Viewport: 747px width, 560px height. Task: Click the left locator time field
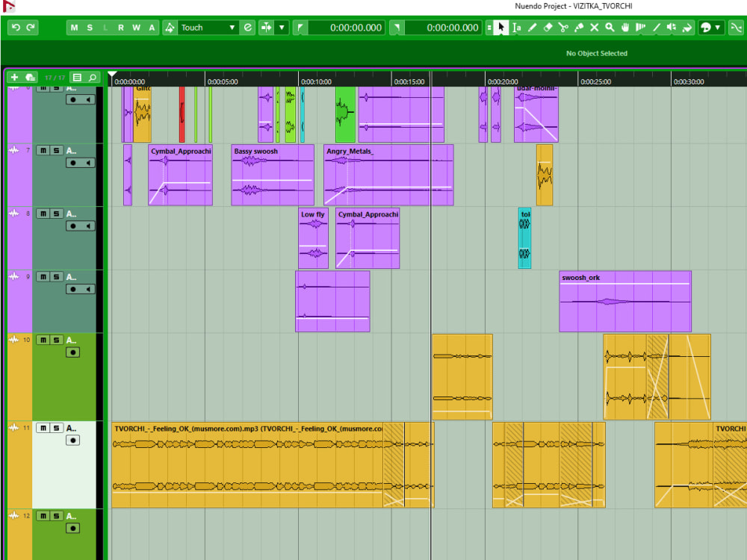347,28
